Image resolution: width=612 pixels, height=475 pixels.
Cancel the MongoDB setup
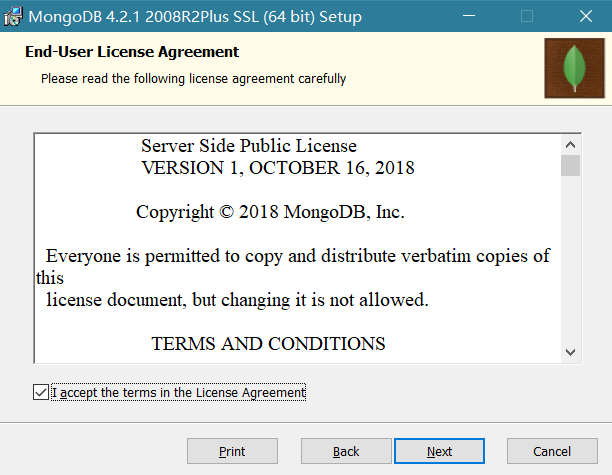tap(552, 451)
